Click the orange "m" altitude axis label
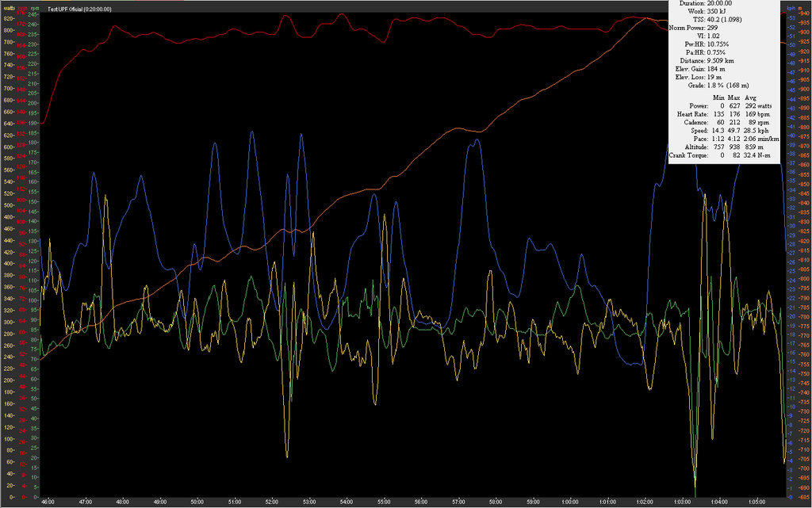This screenshot has width=812, height=508. pyautogui.click(x=802, y=9)
